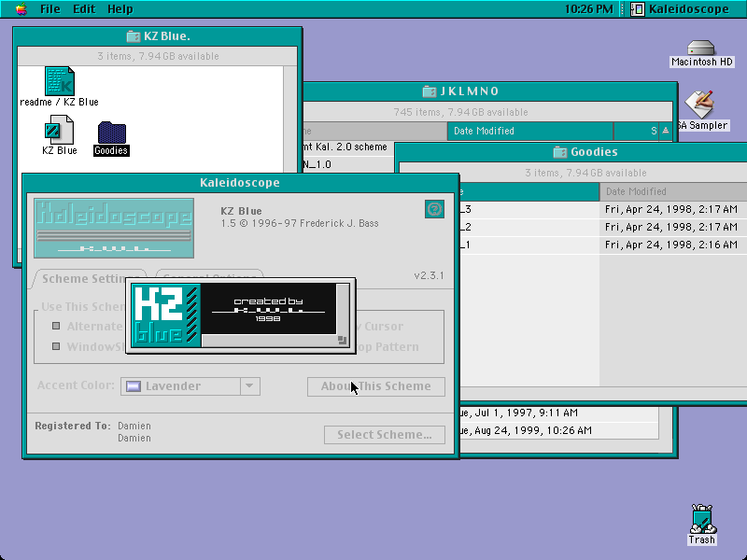
Task: Select the 'N_1.0' row in JKLMNO
Action: click(349, 165)
